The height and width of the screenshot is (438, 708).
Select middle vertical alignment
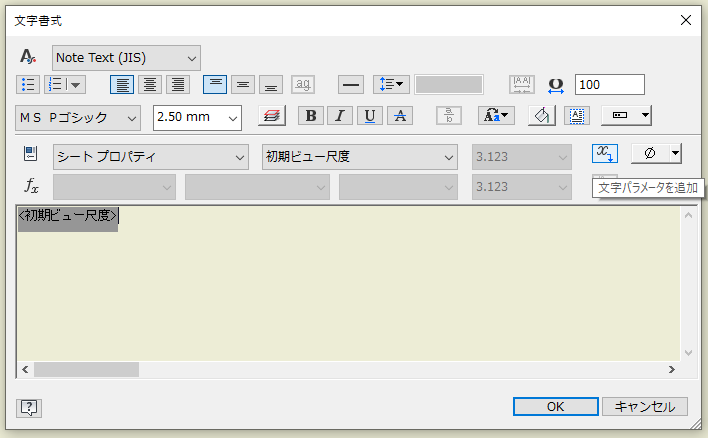243,84
